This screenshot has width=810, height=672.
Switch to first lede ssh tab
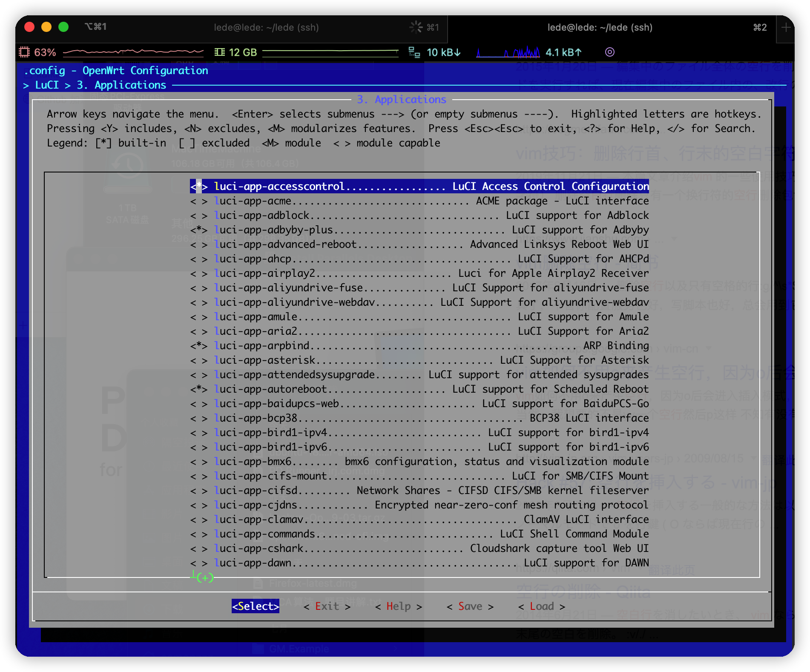(266, 27)
